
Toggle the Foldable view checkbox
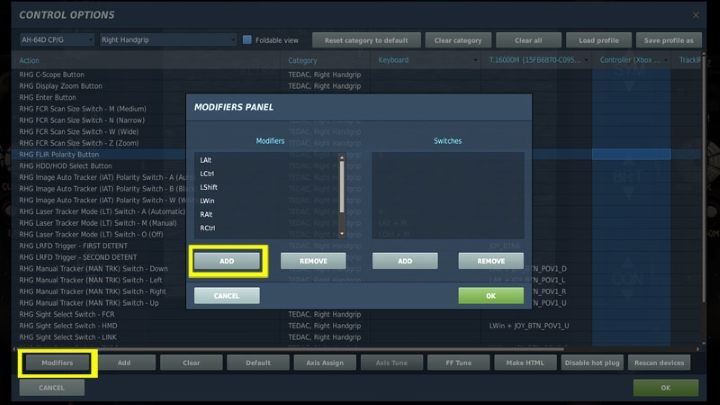(x=247, y=40)
